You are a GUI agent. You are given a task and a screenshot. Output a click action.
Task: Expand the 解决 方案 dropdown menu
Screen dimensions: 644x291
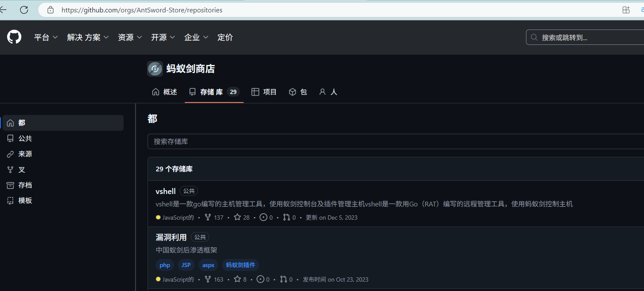[x=88, y=37]
